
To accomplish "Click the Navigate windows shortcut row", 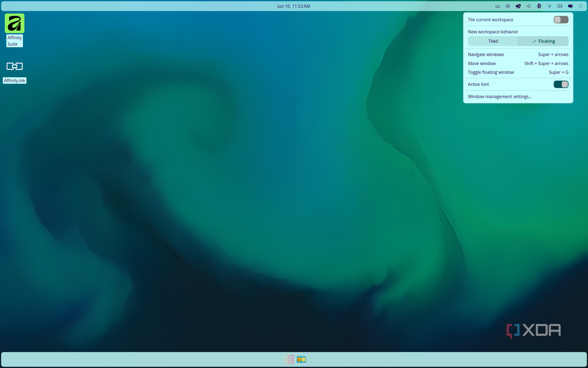I will coord(518,55).
